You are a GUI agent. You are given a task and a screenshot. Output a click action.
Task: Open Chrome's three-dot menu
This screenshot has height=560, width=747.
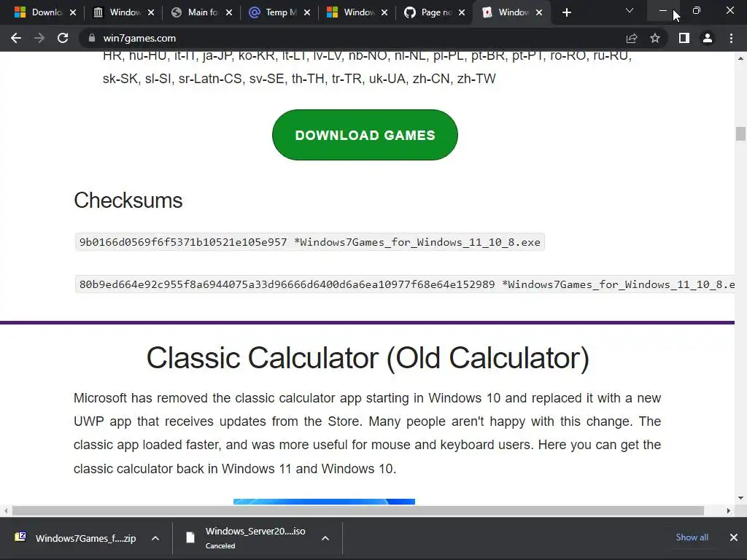pos(731,38)
